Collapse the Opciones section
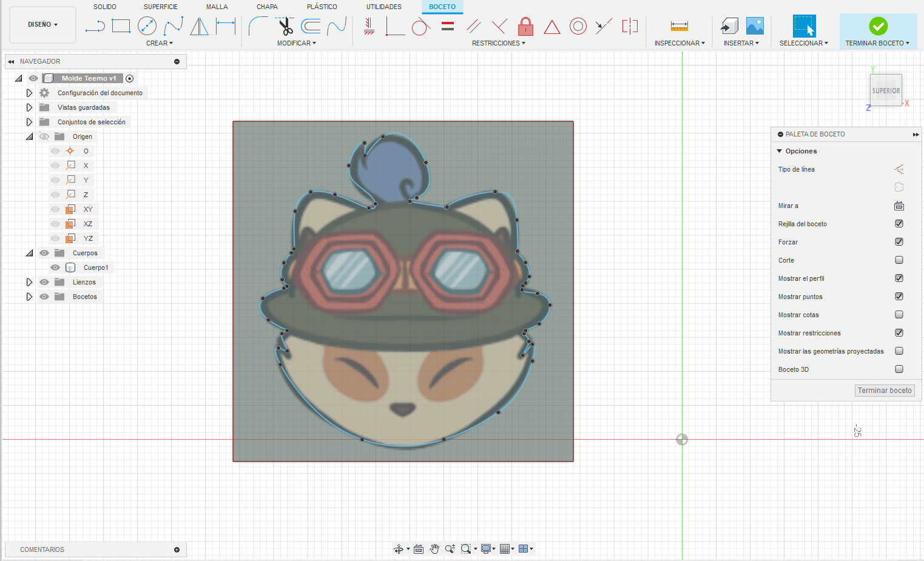The image size is (924, 561). [x=780, y=151]
